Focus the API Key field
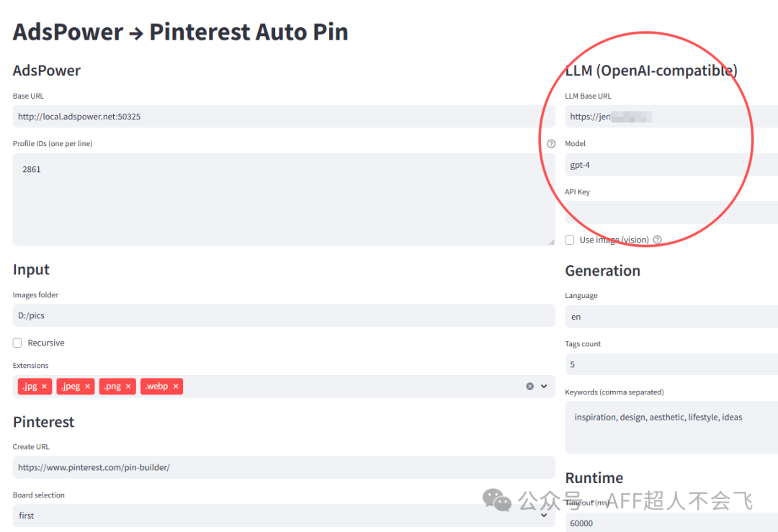Viewport: 778px width, 532px height. (671, 212)
